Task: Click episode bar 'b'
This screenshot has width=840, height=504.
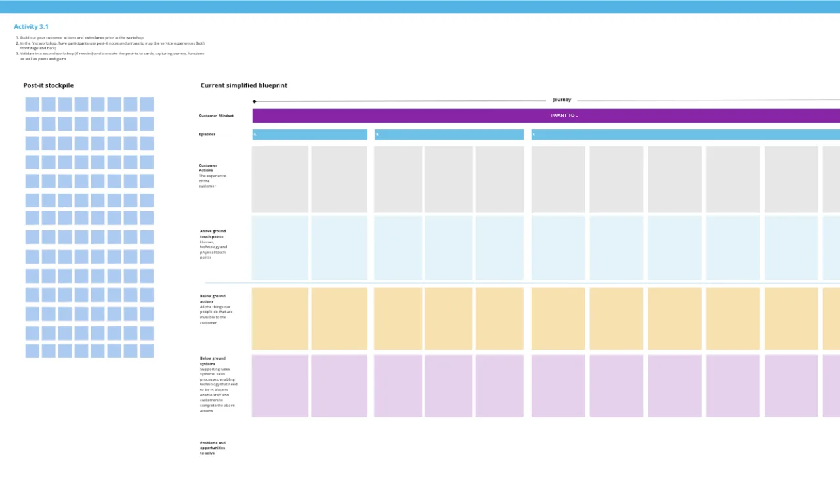Action: coord(449,135)
